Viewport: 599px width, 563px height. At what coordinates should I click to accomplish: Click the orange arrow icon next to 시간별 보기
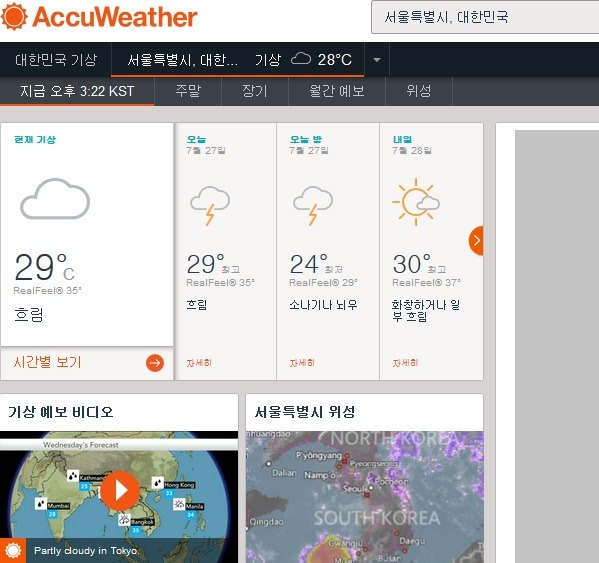[155, 363]
